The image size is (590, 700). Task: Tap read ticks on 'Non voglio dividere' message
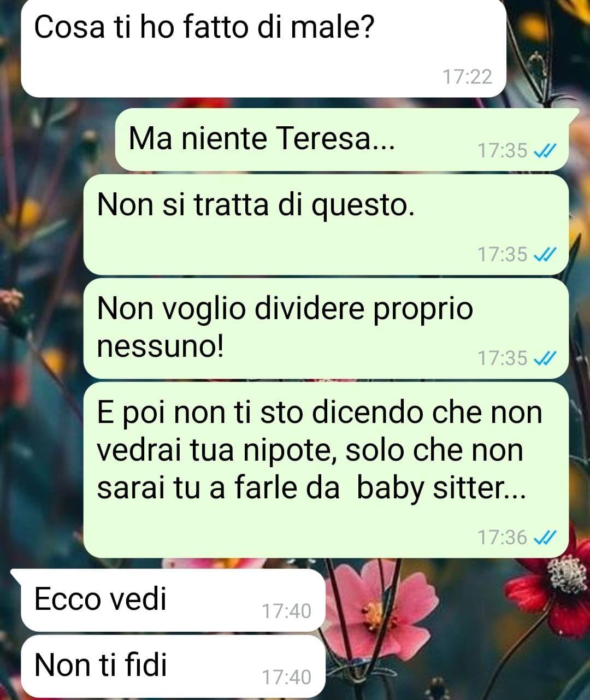tap(544, 358)
